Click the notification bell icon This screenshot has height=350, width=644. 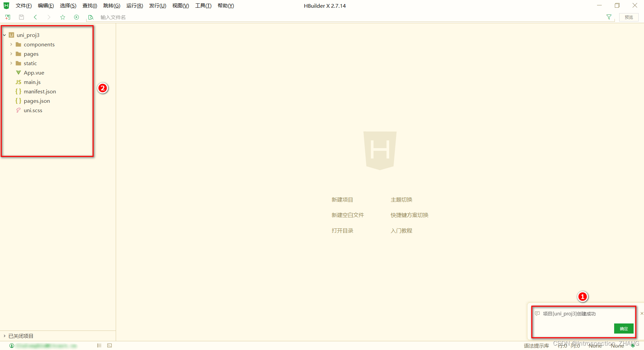[633, 346]
